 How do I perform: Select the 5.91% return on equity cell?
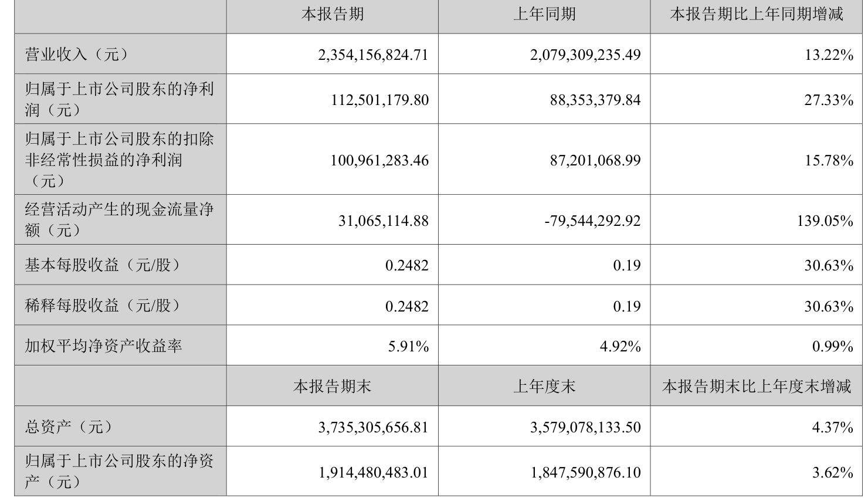408,347
